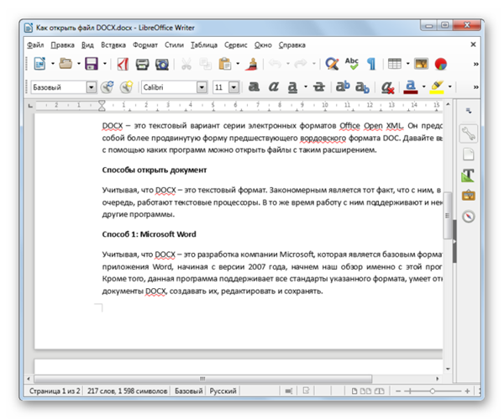Click the zoom slider handle
Screen dimensions: 504x420
point(433,391)
